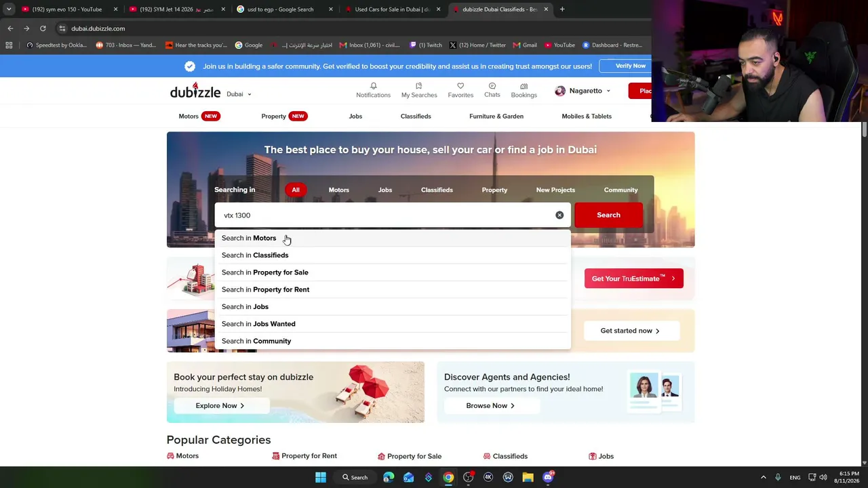Viewport: 868px width, 488px height.
Task: Choose Search in Motors suggestion
Action: 393,238
